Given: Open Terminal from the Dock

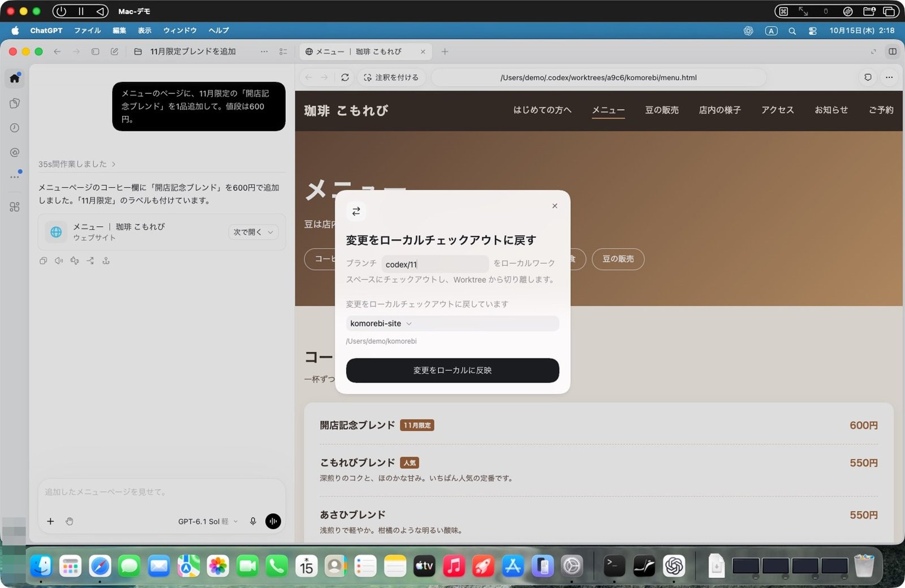Looking at the screenshot, I should [x=614, y=566].
